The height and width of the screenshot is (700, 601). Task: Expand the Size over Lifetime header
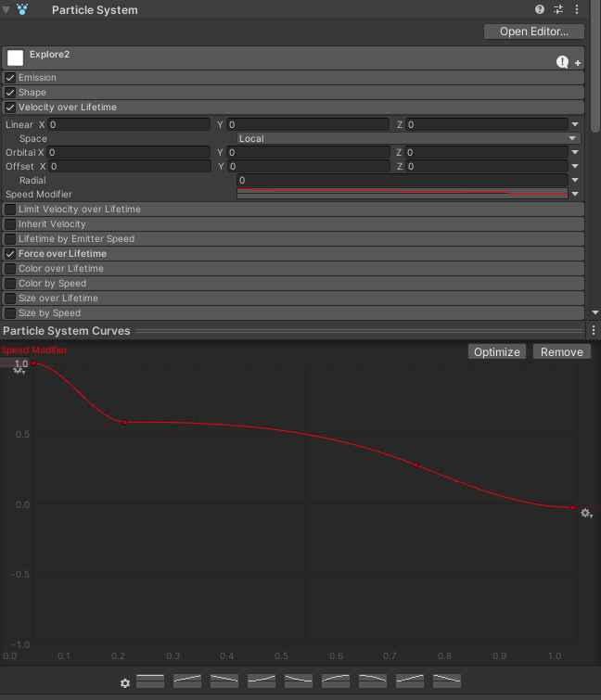(293, 298)
